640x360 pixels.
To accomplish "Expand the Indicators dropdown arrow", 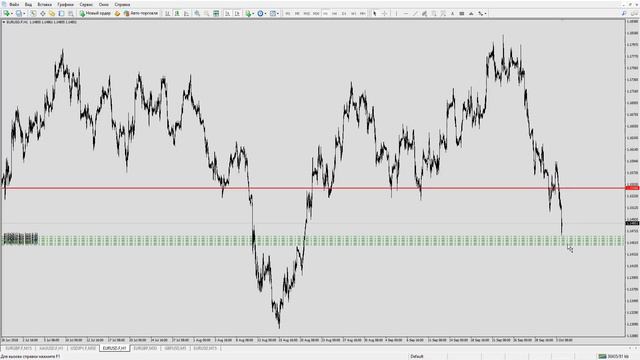I will tap(253, 13).
